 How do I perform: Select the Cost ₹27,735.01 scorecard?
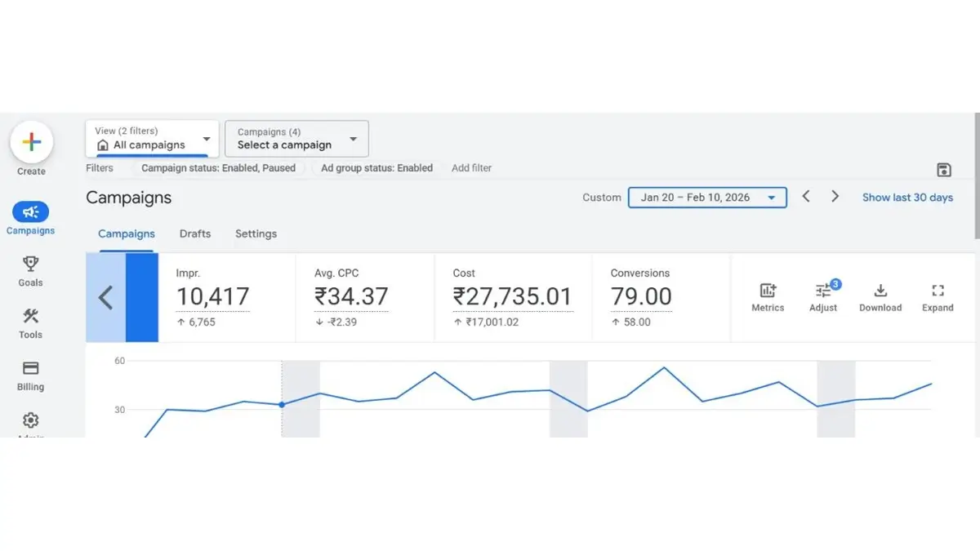pyautogui.click(x=513, y=297)
